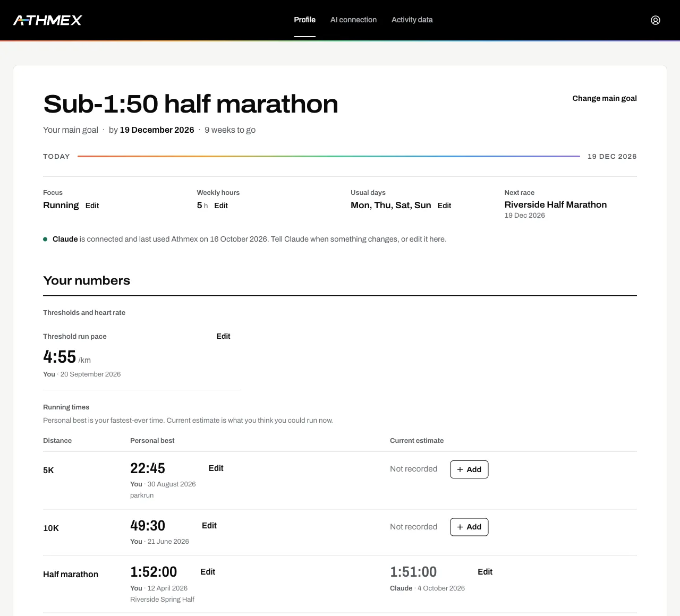Switch to the Profile tab

click(x=305, y=20)
